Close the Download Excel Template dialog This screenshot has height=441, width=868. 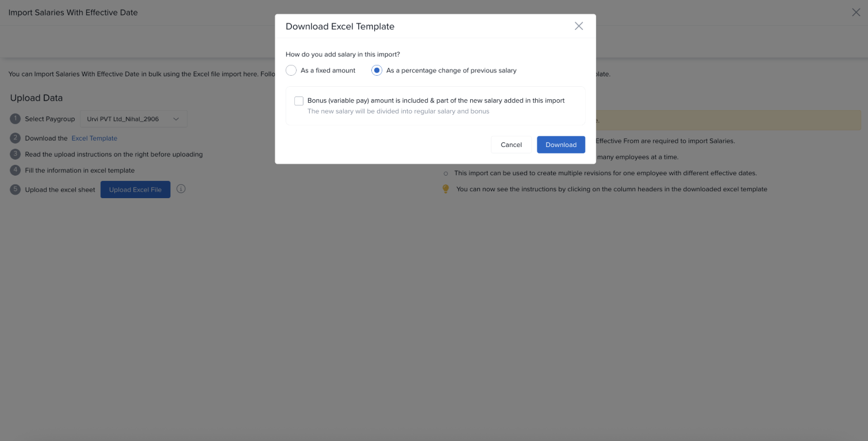(579, 26)
